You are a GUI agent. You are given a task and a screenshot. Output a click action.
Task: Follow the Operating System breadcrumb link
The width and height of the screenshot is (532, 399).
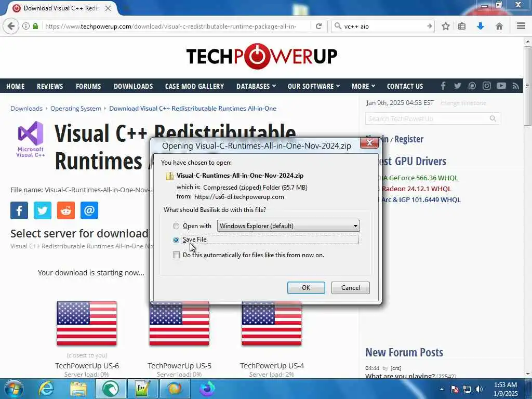coord(76,109)
